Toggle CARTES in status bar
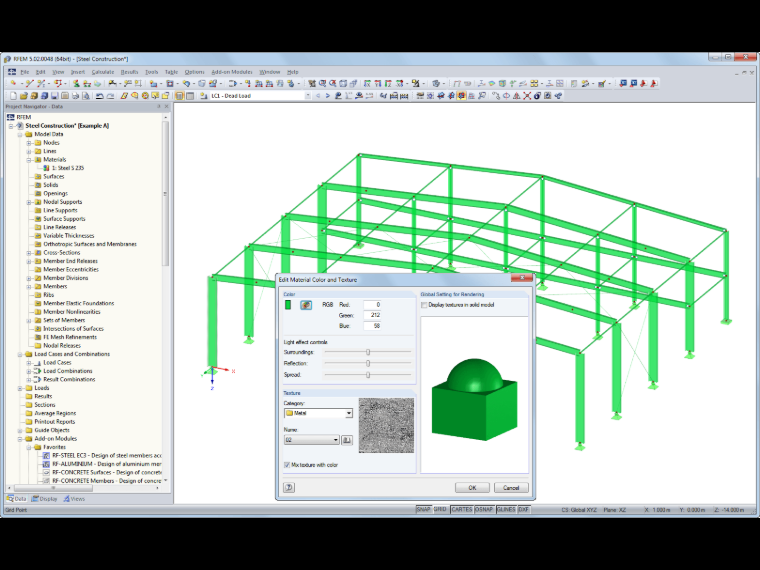This screenshot has height=570, width=760. pyautogui.click(x=461, y=509)
